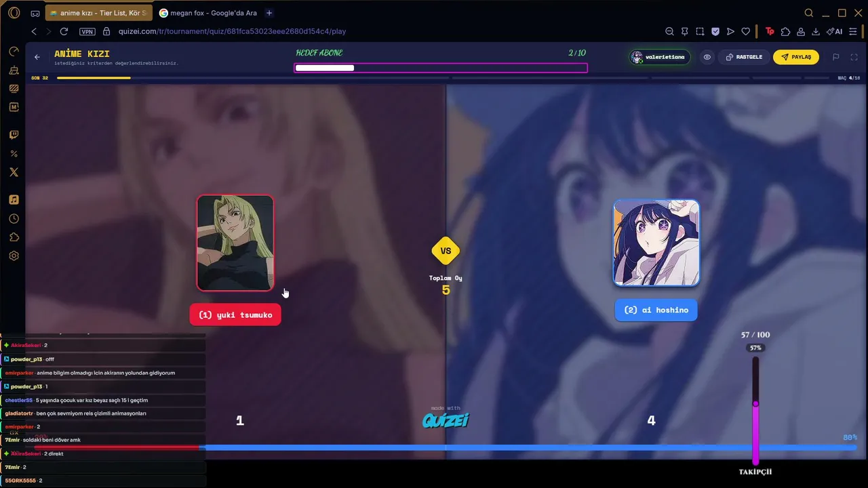Image resolution: width=868 pixels, height=488 pixels.
Task: Click the vote count "4" for option two
Action: [651, 420]
